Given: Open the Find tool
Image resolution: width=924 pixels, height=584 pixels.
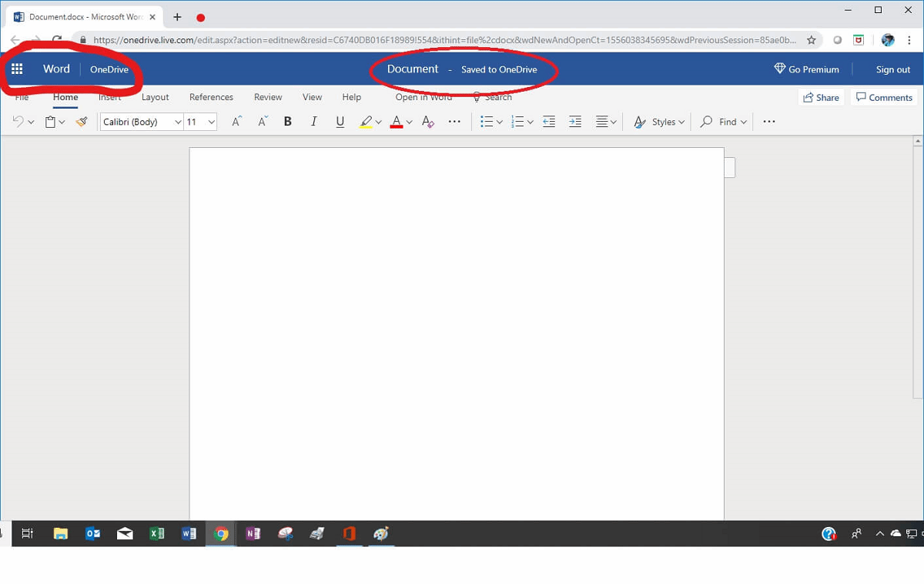Looking at the screenshot, I should coord(722,121).
